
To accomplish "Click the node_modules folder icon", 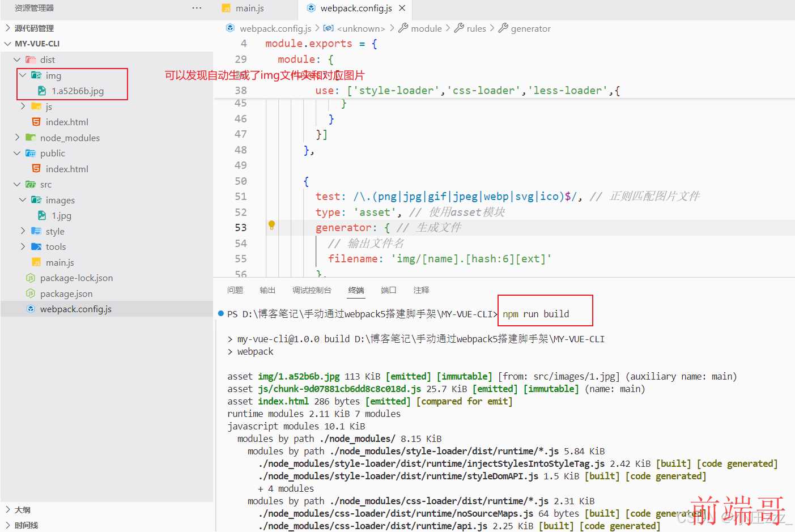I will pos(31,138).
